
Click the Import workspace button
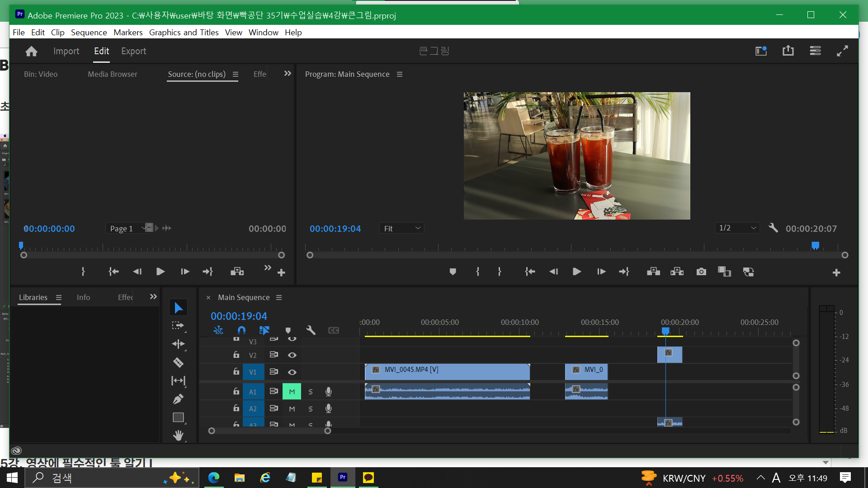pyautogui.click(x=66, y=51)
